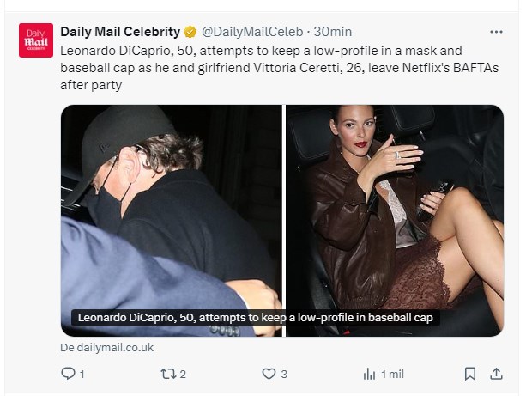
Task: Click the gold verified badge
Action: pyautogui.click(x=189, y=32)
